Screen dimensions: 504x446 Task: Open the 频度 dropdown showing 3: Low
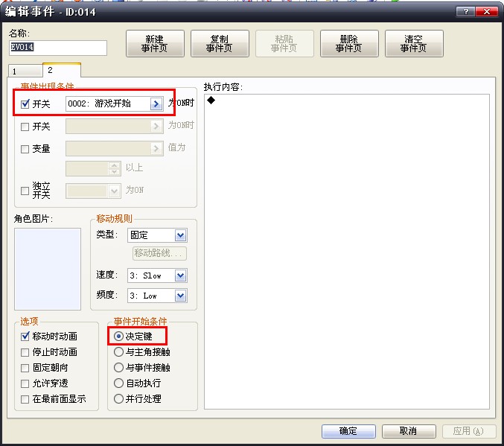click(157, 296)
